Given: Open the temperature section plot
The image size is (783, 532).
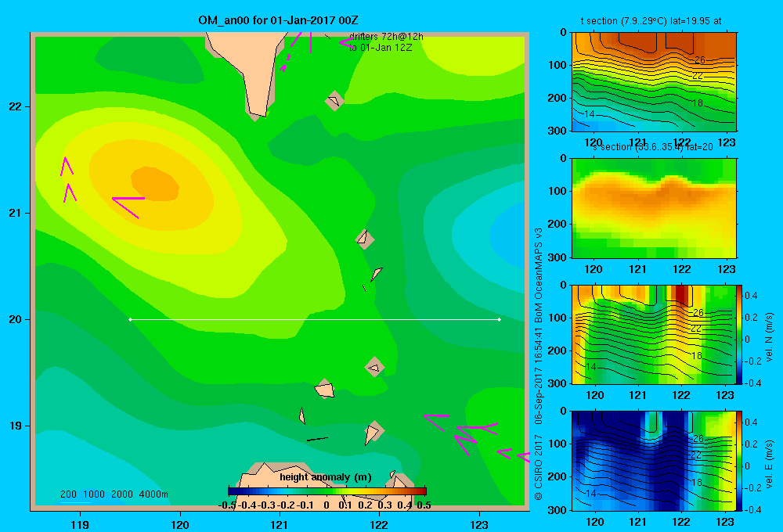Looking at the screenshot, I should coord(654,82).
